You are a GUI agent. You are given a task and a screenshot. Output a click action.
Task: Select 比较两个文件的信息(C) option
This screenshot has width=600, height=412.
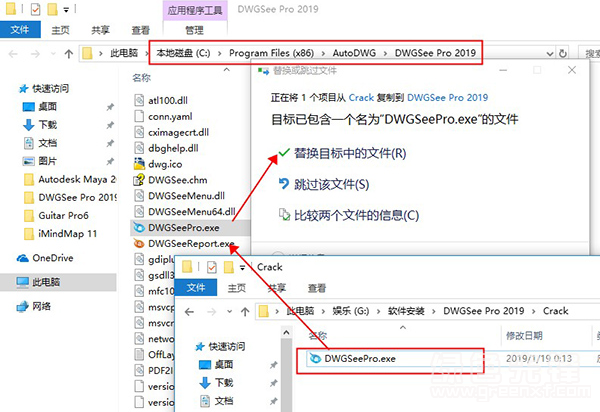[x=349, y=215]
